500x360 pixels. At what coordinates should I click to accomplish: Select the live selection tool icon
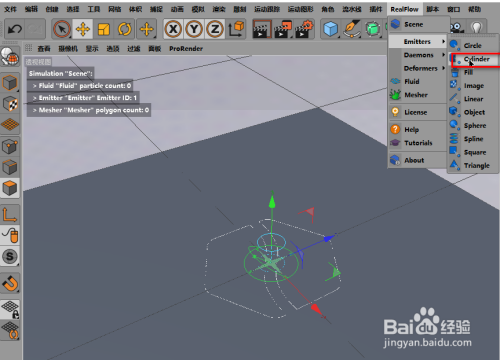pyautogui.click(x=62, y=29)
